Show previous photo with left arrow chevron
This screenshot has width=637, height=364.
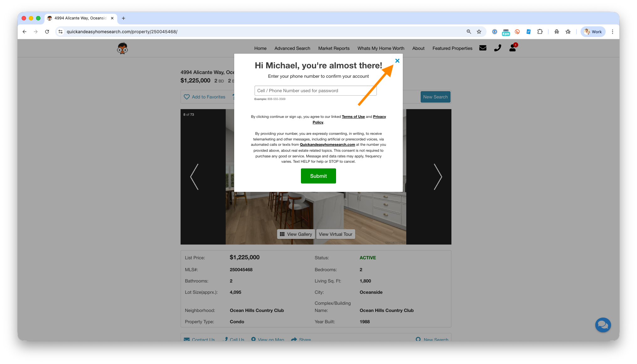pyautogui.click(x=194, y=177)
